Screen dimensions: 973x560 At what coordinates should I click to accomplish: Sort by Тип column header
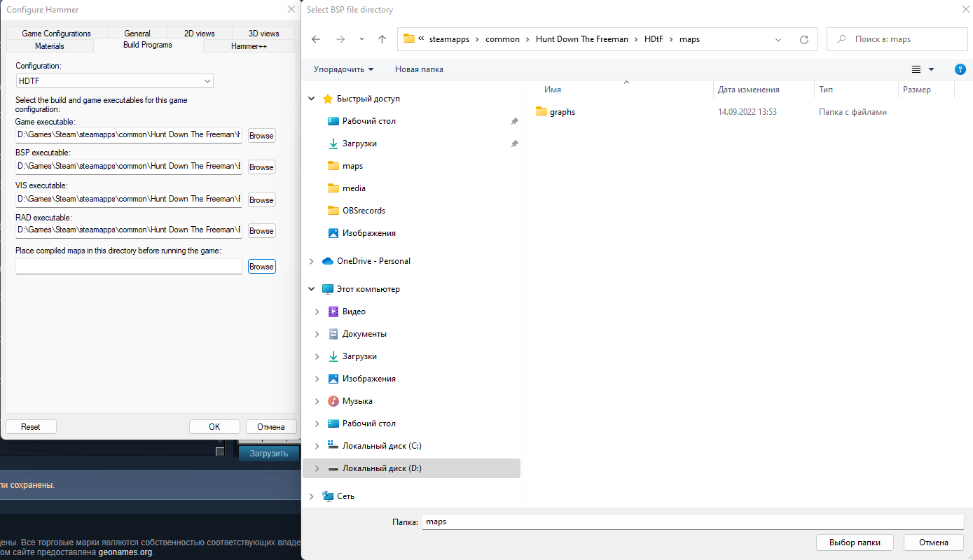coord(826,90)
